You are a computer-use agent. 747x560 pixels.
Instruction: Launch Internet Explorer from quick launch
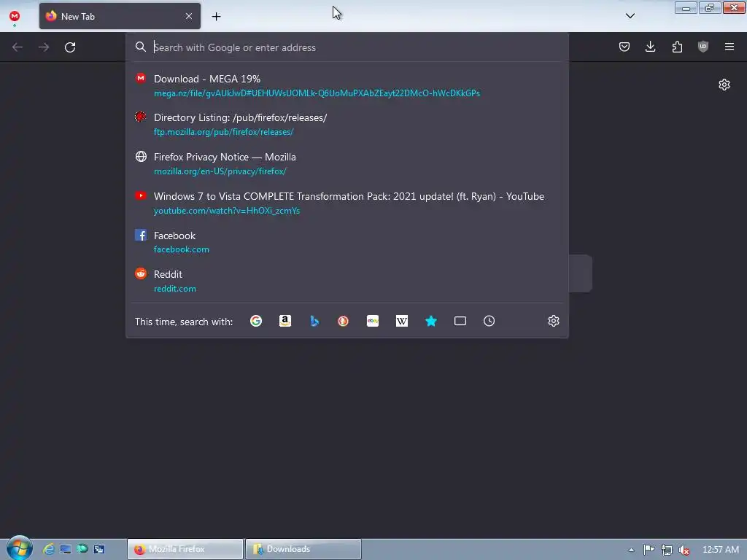point(49,549)
